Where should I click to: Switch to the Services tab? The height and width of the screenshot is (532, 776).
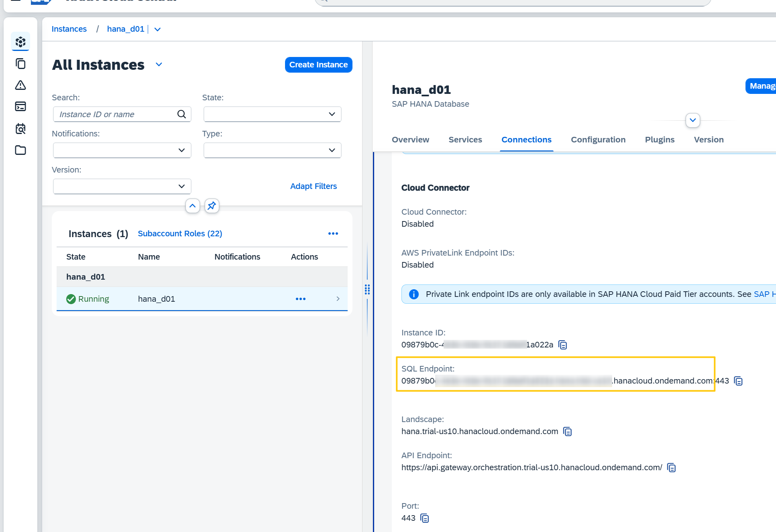click(x=465, y=140)
